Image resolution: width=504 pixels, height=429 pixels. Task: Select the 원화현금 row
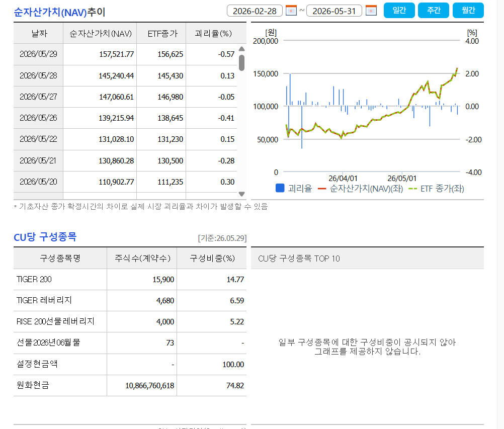pos(130,385)
